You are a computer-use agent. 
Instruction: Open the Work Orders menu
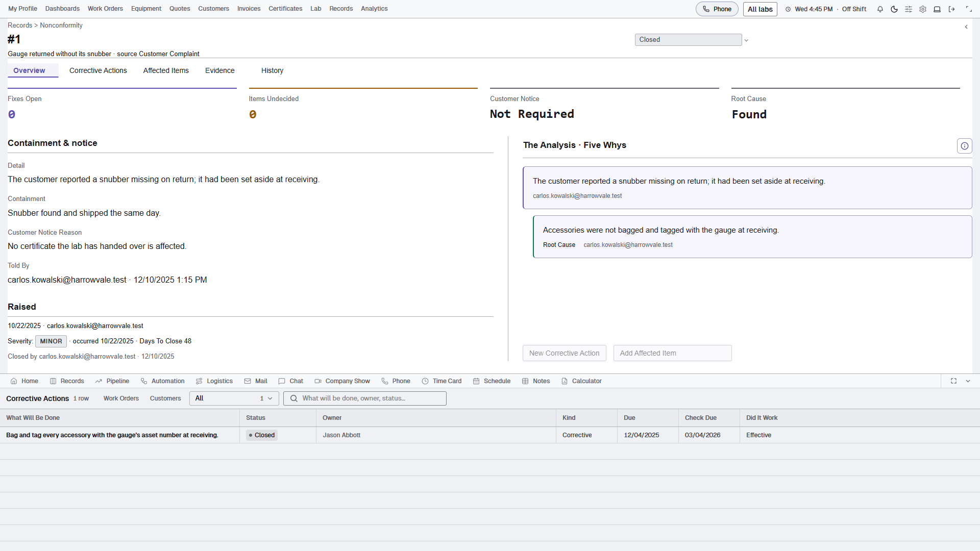click(105, 9)
